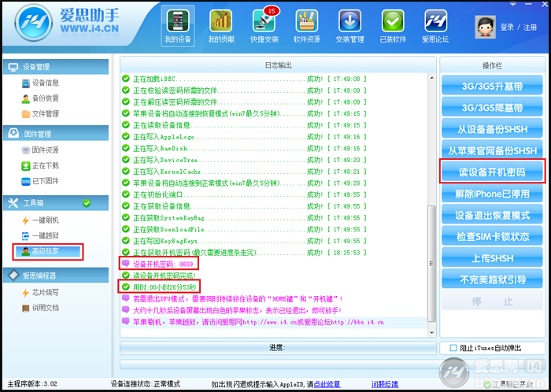Viewport: 551px width, 392px height.
Task: Click the 登录 login link
Action: click(507, 28)
